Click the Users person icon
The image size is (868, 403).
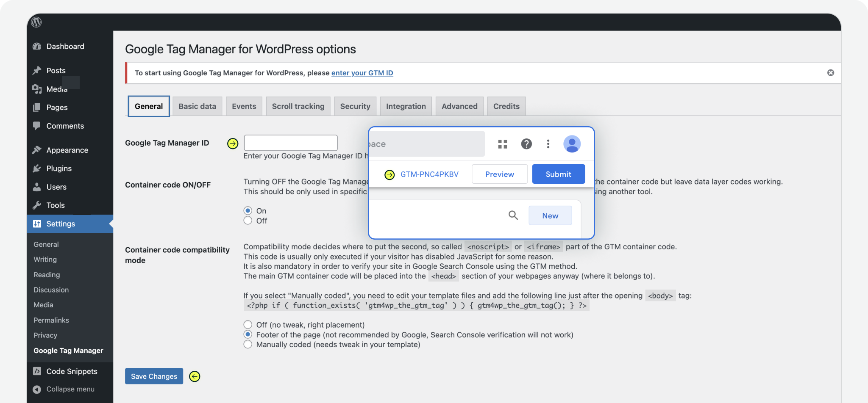tap(37, 187)
